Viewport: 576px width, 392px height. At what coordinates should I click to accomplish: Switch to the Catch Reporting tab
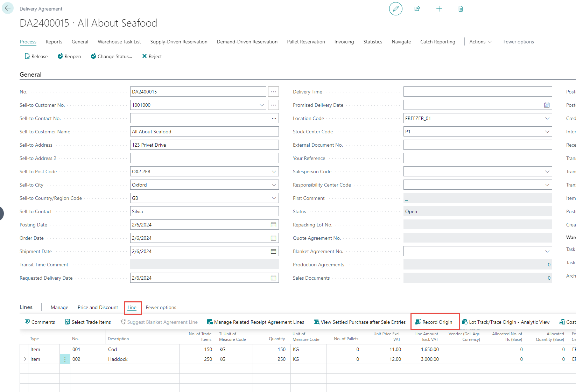pos(437,42)
